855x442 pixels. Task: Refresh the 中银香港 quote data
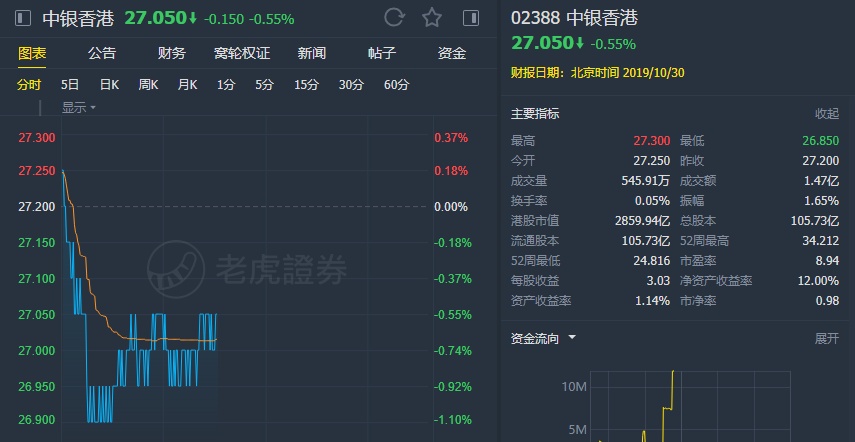click(394, 17)
